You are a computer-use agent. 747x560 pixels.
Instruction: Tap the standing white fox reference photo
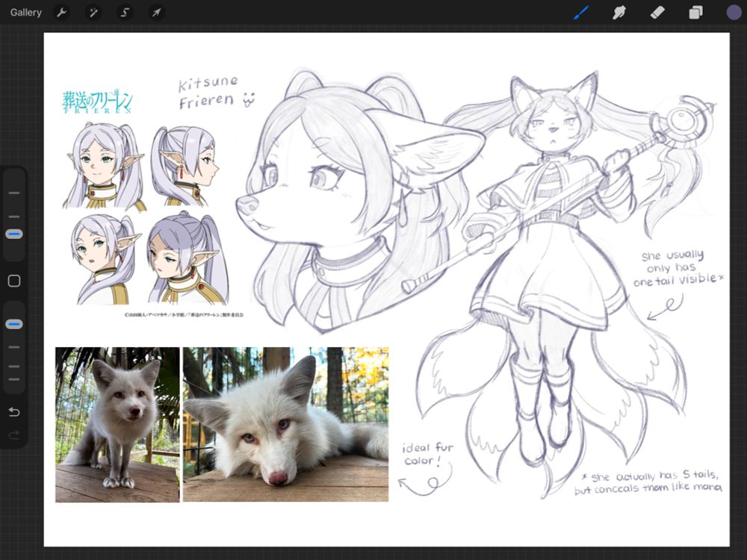[x=117, y=425]
